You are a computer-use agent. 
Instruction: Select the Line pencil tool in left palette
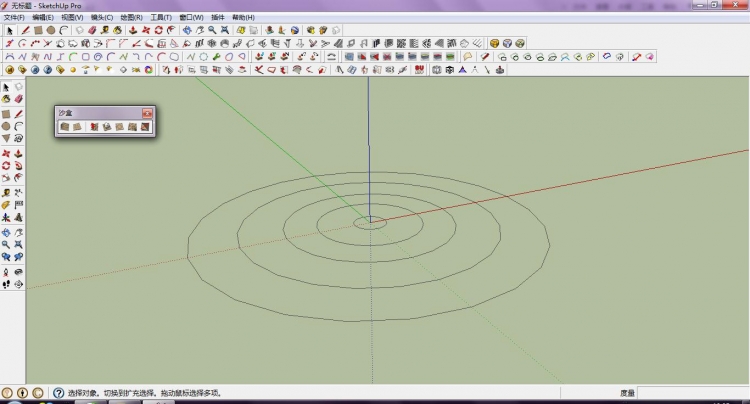coord(18,114)
